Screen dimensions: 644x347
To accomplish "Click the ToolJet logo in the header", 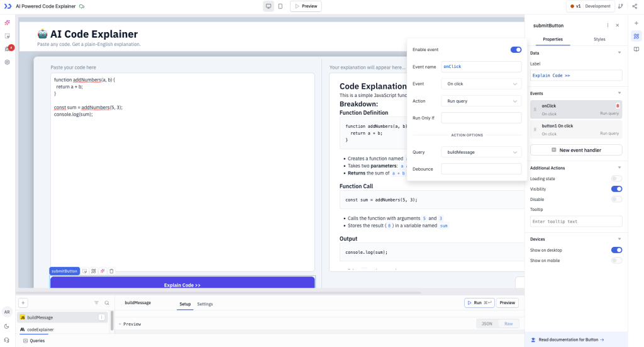I will click(x=8, y=6).
